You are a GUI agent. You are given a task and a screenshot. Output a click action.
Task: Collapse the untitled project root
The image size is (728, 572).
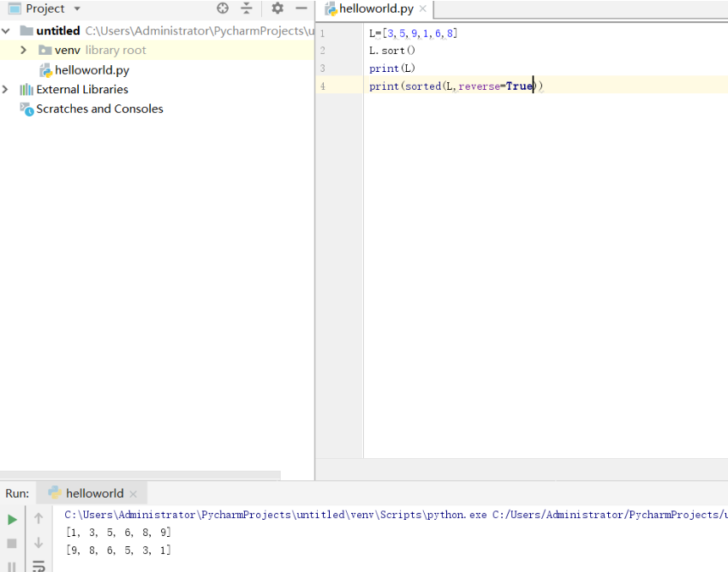6,31
